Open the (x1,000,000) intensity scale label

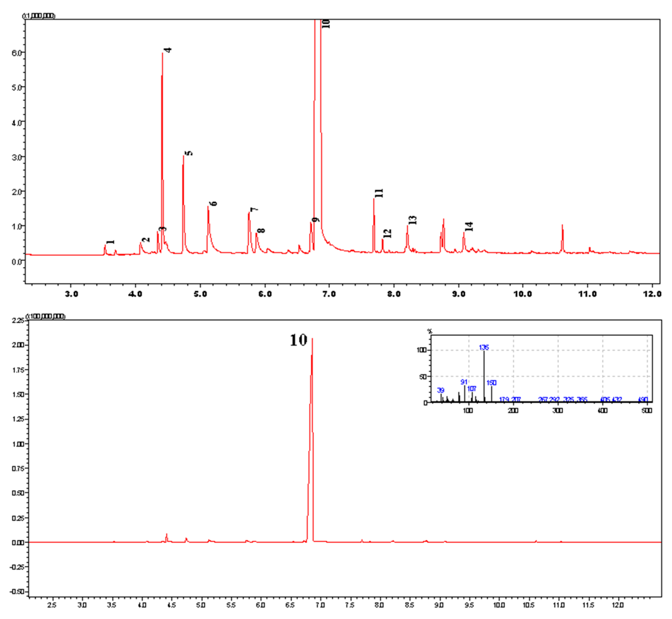coord(39,15)
